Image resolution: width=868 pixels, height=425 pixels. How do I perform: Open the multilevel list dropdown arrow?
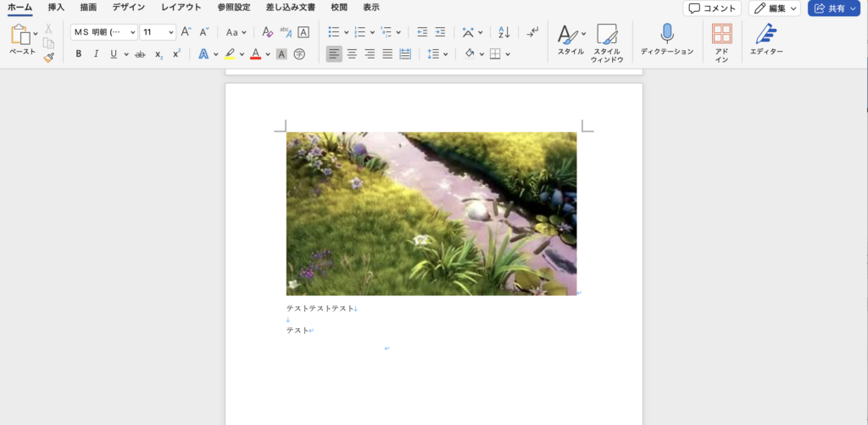point(398,32)
